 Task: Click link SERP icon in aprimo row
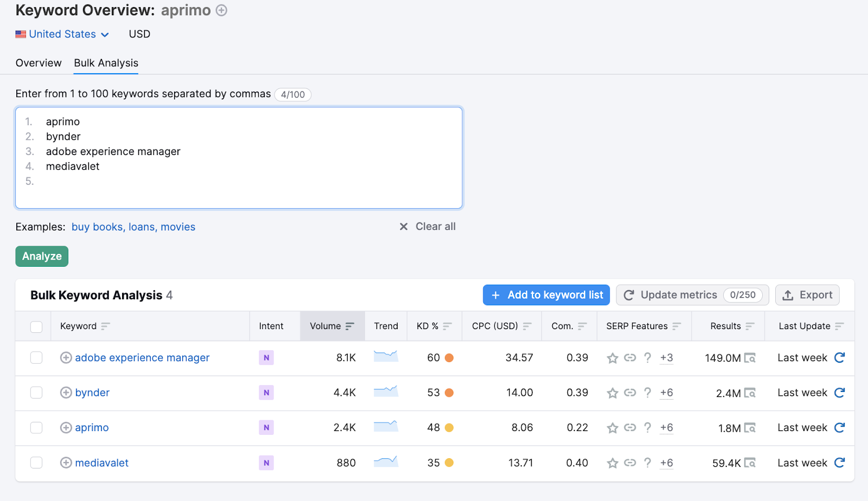click(630, 428)
